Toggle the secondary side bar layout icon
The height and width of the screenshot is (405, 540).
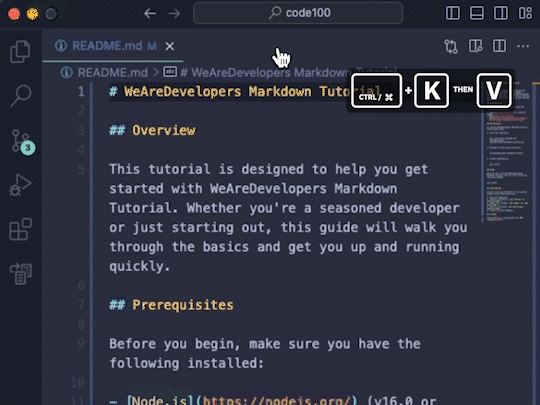[x=501, y=13]
